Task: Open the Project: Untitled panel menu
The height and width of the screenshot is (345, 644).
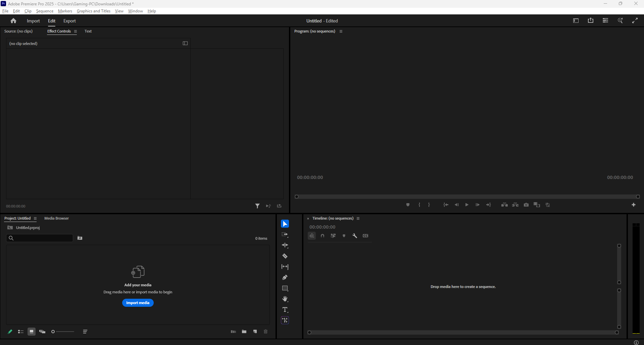Action: point(35,219)
